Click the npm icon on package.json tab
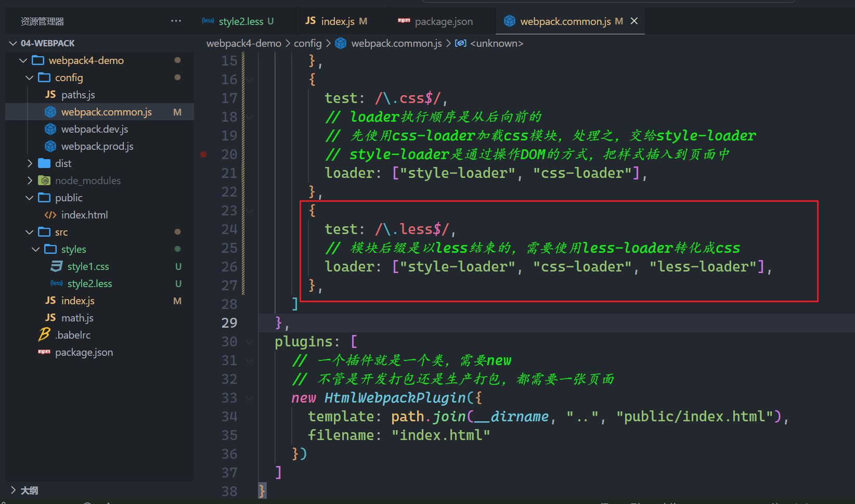The width and height of the screenshot is (855, 504). [x=404, y=21]
